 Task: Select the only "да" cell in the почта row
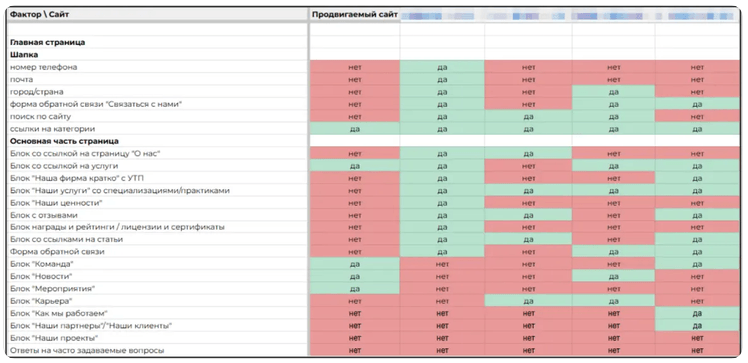(x=442, y=80)
